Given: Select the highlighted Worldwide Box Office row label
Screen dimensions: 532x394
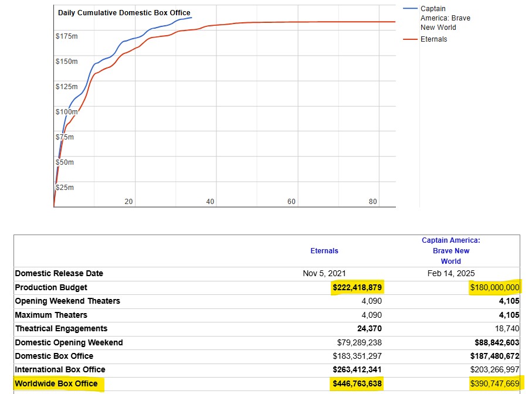Looking at the screenshot, I should coord(56,384).
